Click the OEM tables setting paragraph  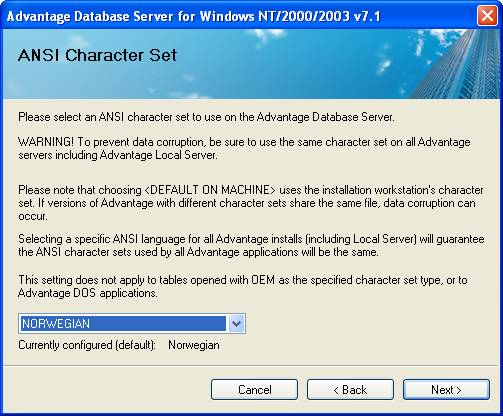point(243,286)
